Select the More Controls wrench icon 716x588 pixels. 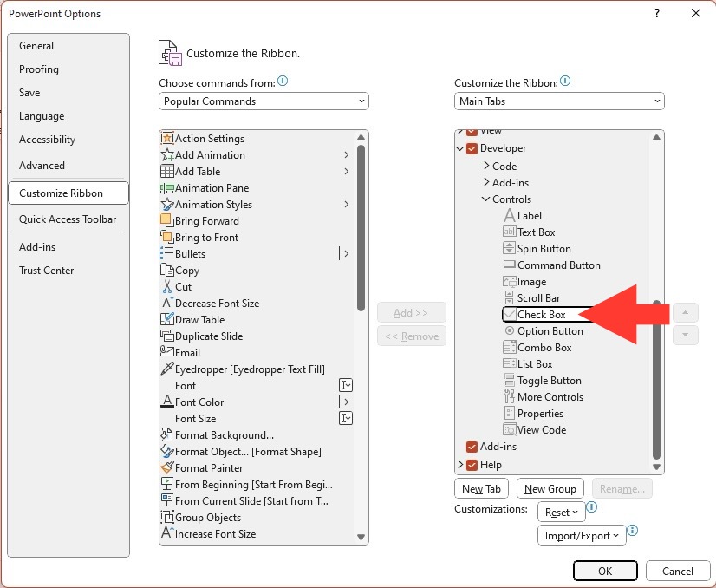509,396
